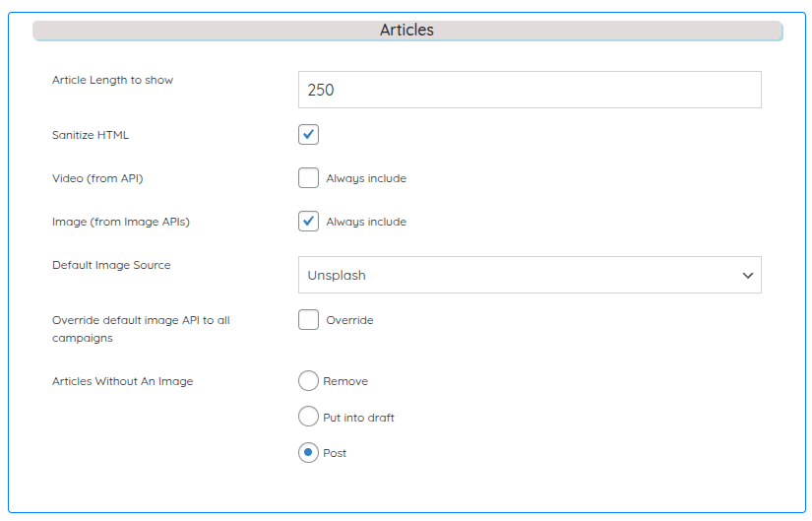Click the Articles section header bar
The height and width of the screenshot is (521, 812).
[x=406, y=31]
